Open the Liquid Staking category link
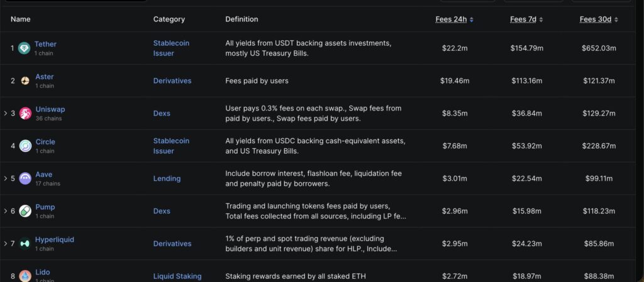The height and width of the screenshot is (282, 644). pos(177,276)
